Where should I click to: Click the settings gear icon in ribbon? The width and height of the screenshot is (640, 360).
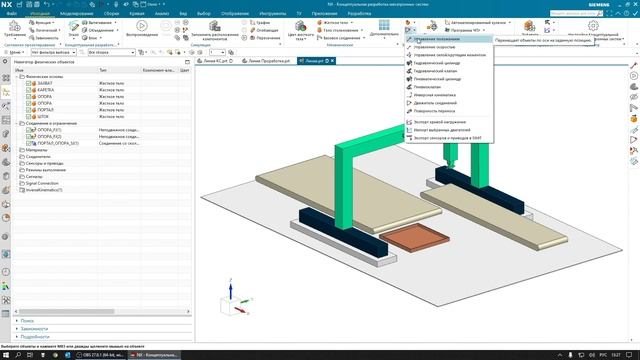593,26
